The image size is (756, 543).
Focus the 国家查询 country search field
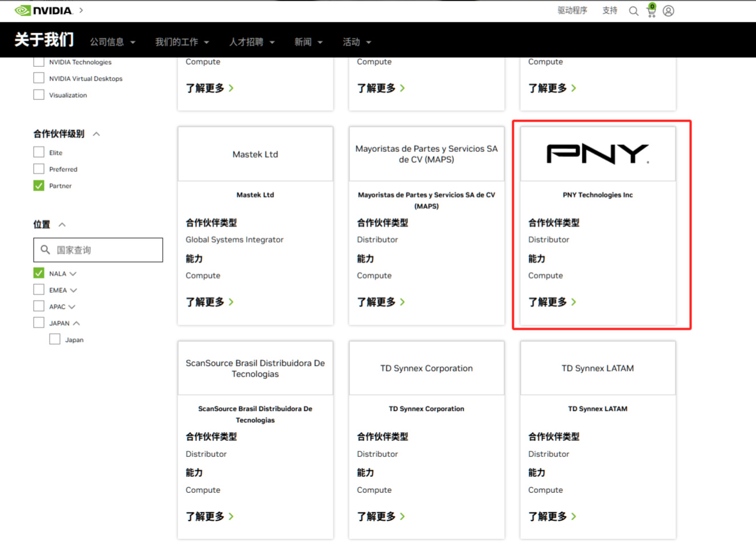click(x=98, y=250)
